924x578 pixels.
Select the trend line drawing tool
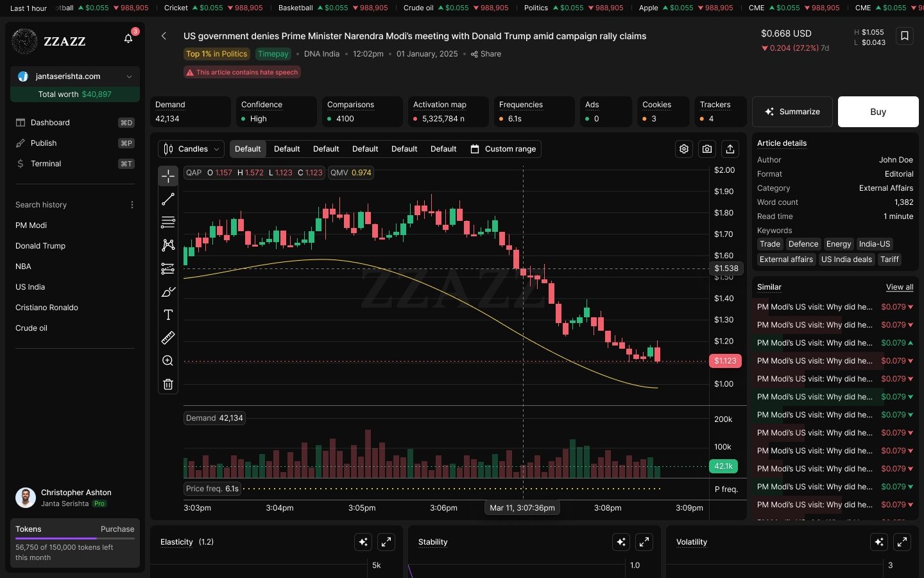click(x=168, y=199)
